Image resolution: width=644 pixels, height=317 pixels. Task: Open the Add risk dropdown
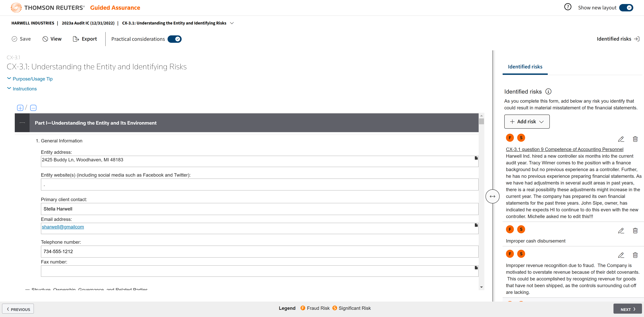(x=527, y=121)
